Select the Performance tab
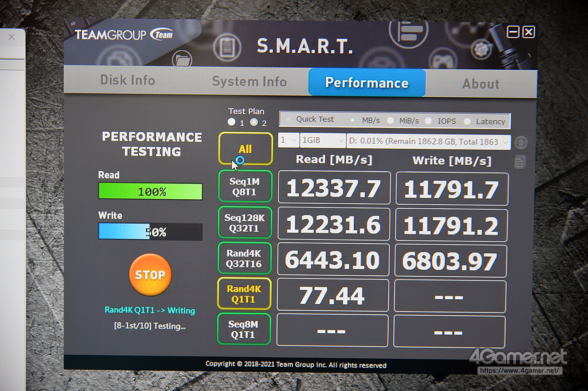The width and height of the screenshot is (588, 391). point(367,83)
